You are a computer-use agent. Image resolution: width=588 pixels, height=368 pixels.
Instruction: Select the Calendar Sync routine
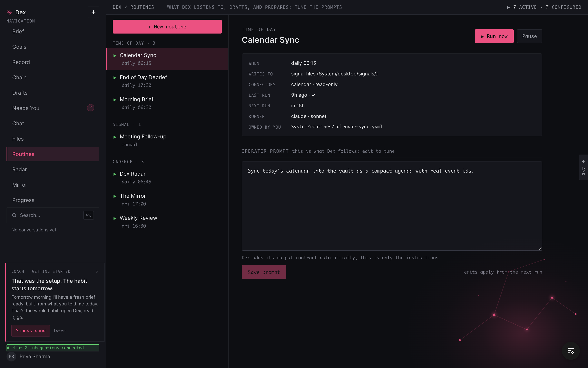[167, 59]
